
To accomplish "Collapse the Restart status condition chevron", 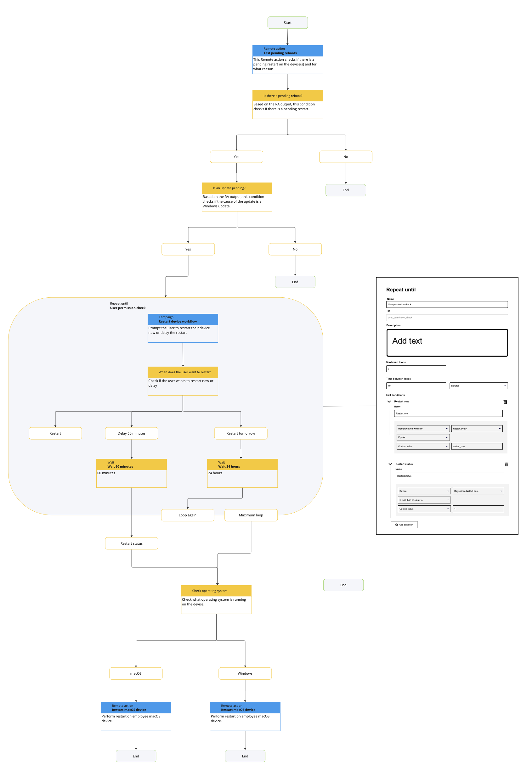I will [390, 464].
